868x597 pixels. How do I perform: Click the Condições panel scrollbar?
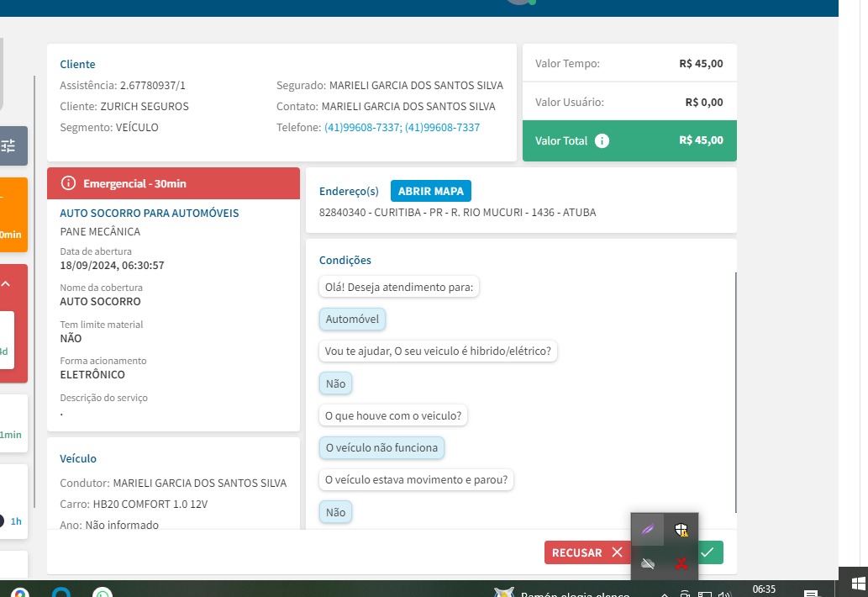point(736,392)
